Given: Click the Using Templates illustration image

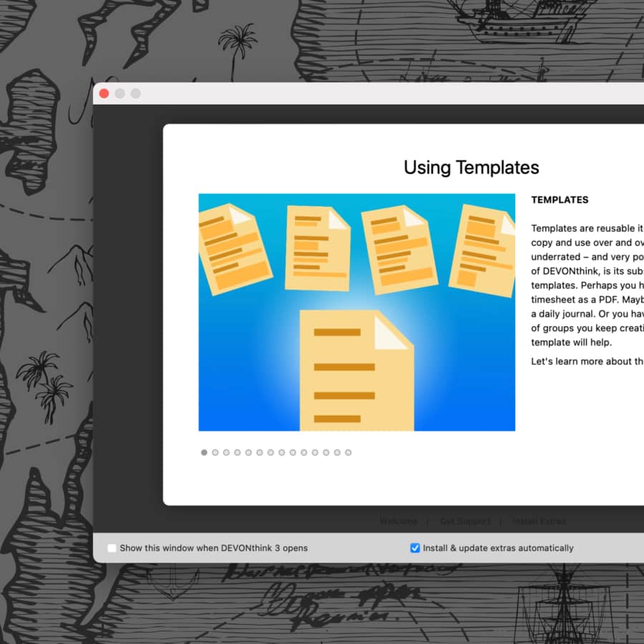Looking at the screenshot, I should pos(356,312).
